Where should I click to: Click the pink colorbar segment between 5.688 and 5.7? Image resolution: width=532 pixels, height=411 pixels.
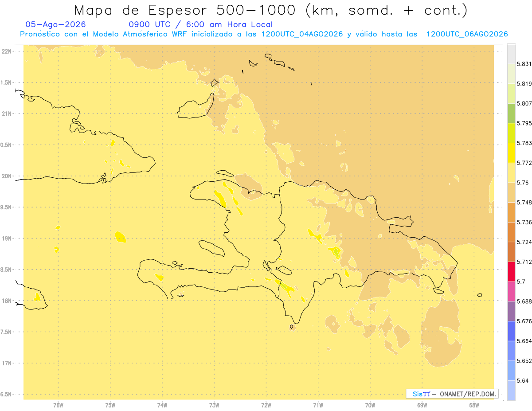[x=511, y=291]
